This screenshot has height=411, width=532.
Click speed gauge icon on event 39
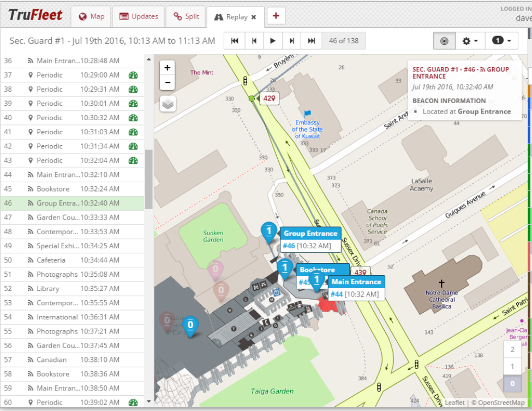[133, 104]
